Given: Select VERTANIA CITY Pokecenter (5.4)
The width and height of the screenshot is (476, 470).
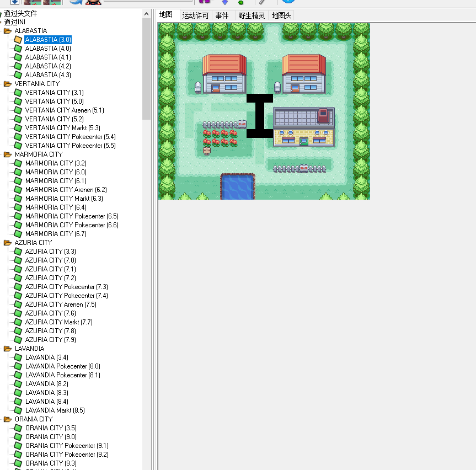Looking at the screenshot, I should 71,137.
